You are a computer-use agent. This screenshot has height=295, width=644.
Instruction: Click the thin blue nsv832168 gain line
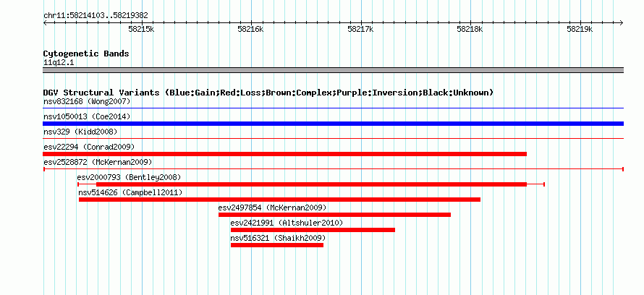tap(333, 108)
